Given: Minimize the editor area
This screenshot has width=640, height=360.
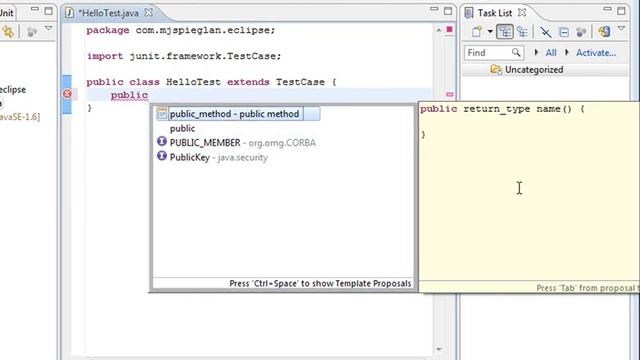Looking at the screenshot, I should click(x=434, y=9).
